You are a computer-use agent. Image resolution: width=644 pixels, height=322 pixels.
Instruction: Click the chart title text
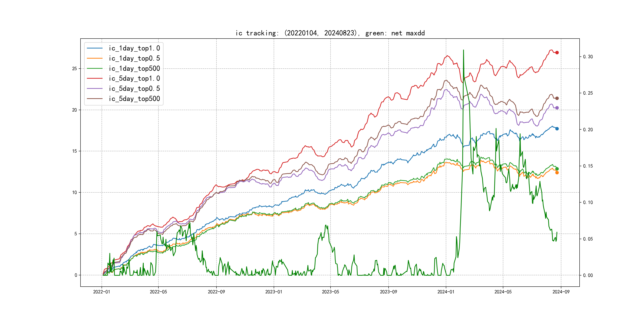point(330,33)
